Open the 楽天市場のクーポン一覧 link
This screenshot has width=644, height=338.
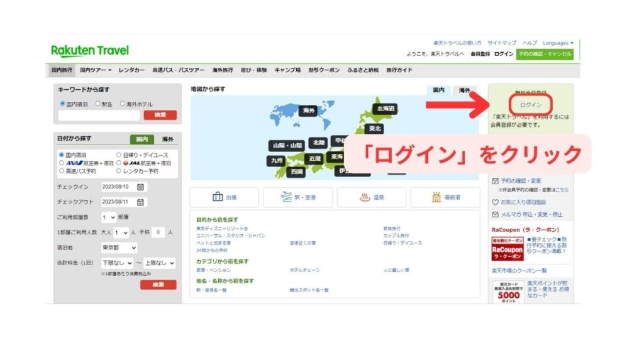(519, 271)
